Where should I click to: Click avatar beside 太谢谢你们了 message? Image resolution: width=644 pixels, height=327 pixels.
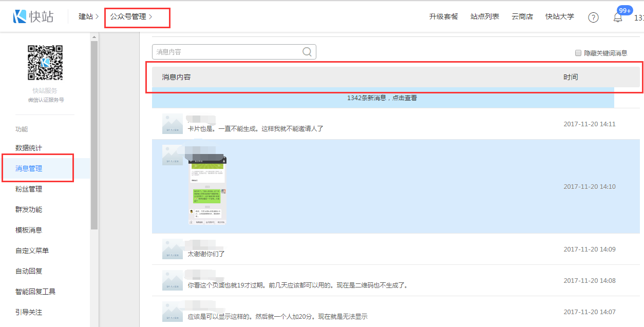[172, 249]
